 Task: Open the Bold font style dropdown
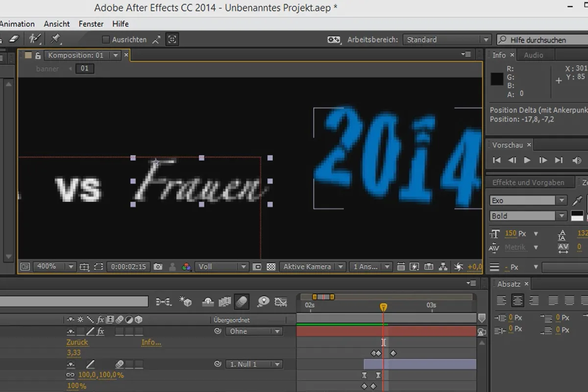pos(528,216)
